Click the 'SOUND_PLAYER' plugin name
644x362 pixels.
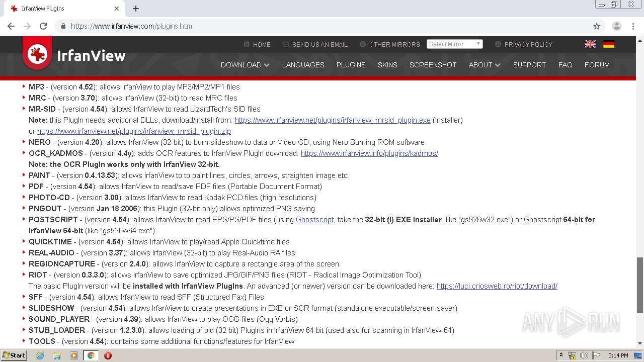tap(59, 319)
